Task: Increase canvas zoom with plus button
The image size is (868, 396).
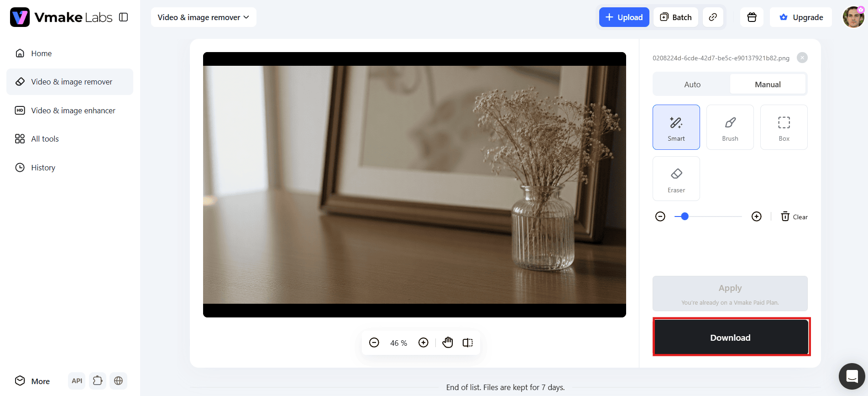Action: (423, 343)
